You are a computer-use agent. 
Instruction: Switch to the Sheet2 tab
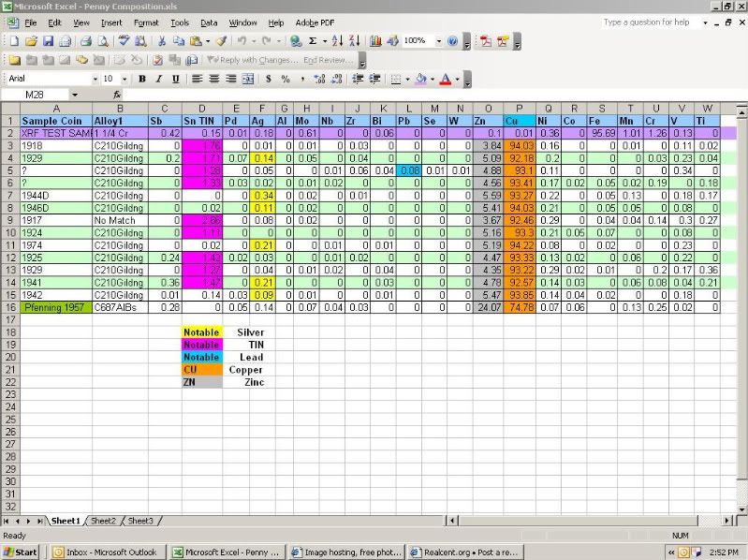[103, 521]
